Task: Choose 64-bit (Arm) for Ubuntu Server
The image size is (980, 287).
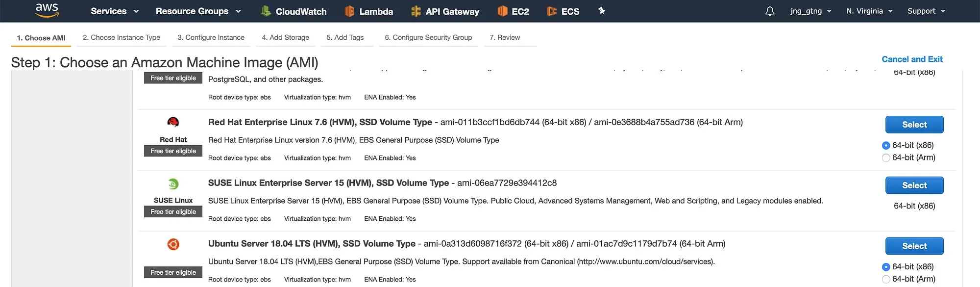Action: [886, 279]
